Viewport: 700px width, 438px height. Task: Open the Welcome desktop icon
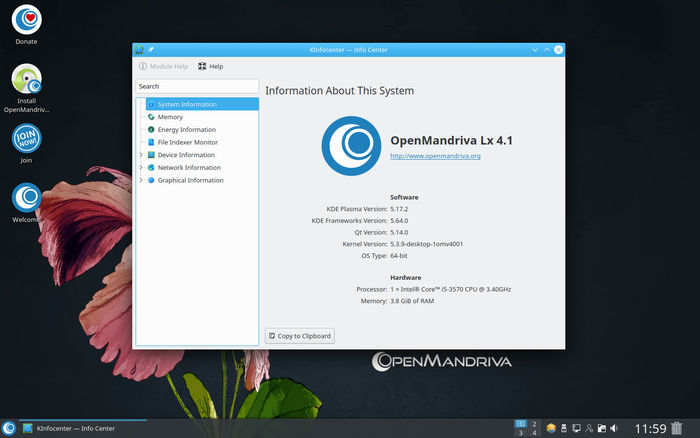26,198
